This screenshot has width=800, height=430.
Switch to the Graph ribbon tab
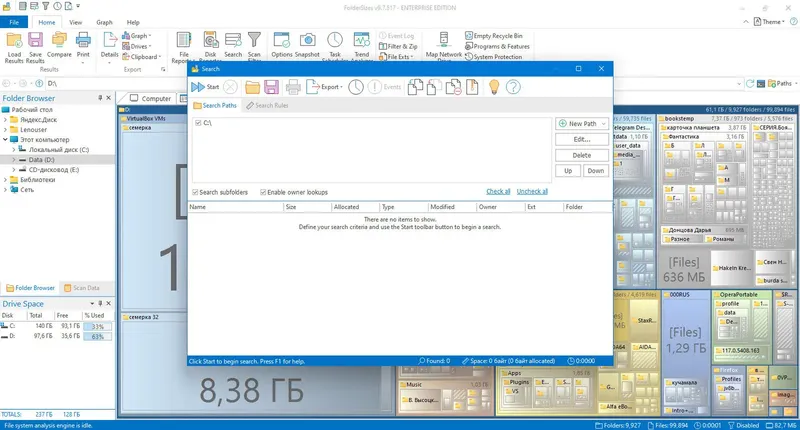pos(104,22)
